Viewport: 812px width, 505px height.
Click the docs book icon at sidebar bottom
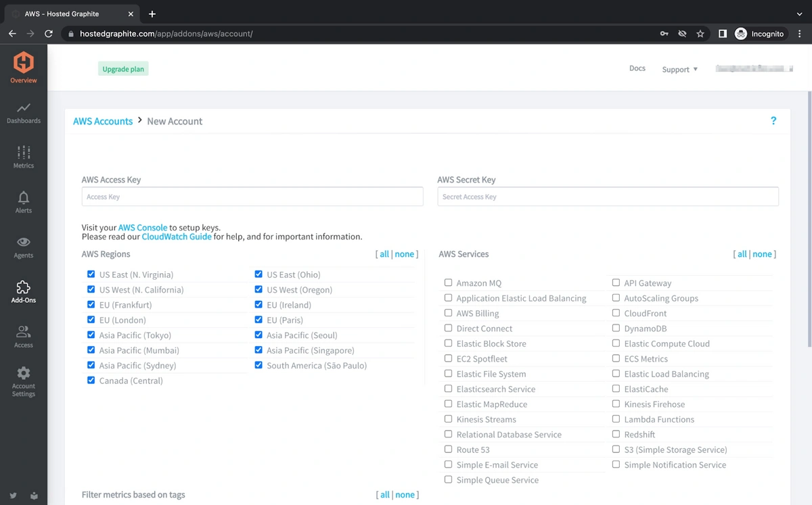34,496
